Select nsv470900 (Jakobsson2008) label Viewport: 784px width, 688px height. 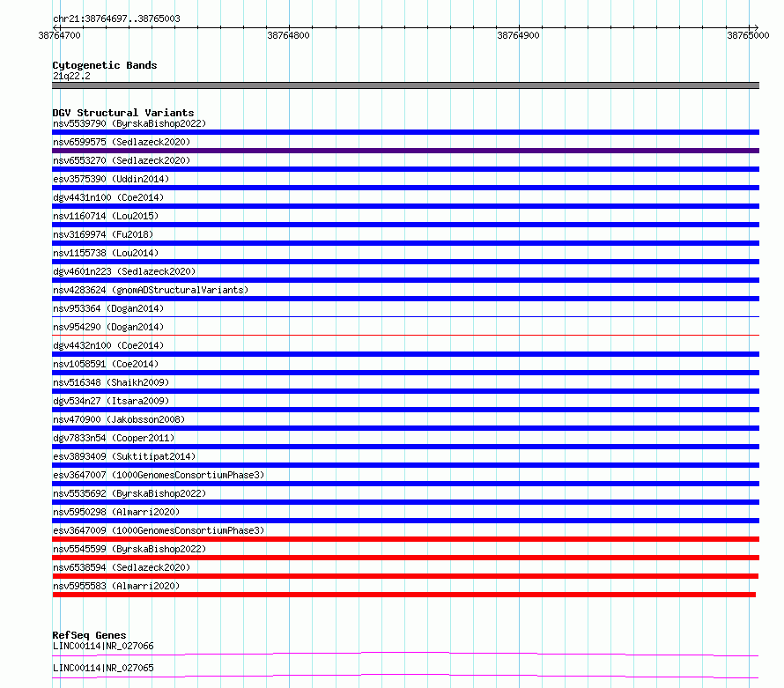pyautogui.click(x=119, y=419)
